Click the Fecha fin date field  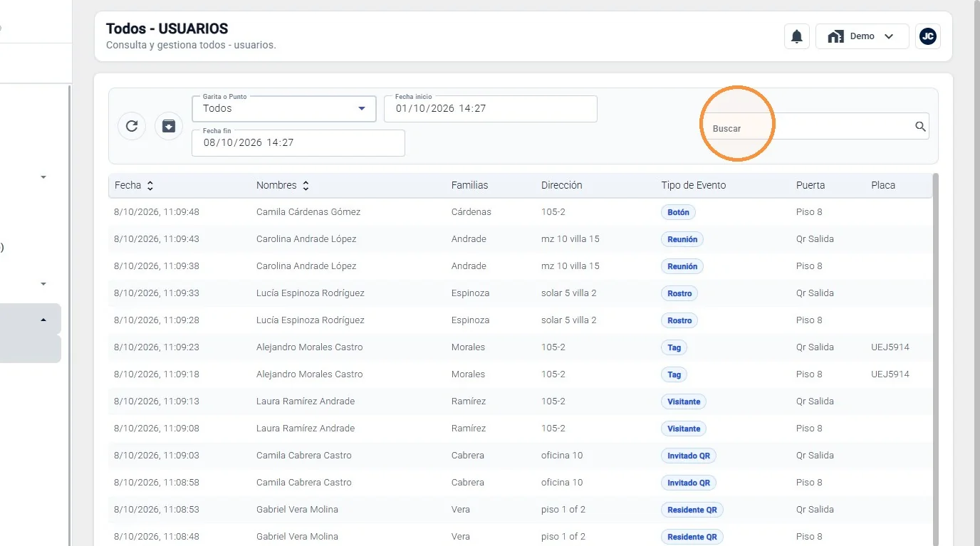point(298,142)
